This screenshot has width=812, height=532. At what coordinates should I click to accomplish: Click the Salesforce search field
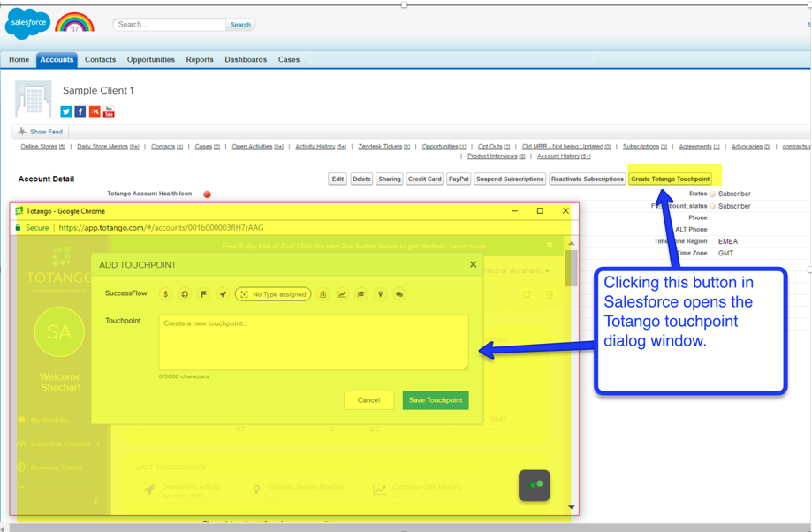click(169, 25)
